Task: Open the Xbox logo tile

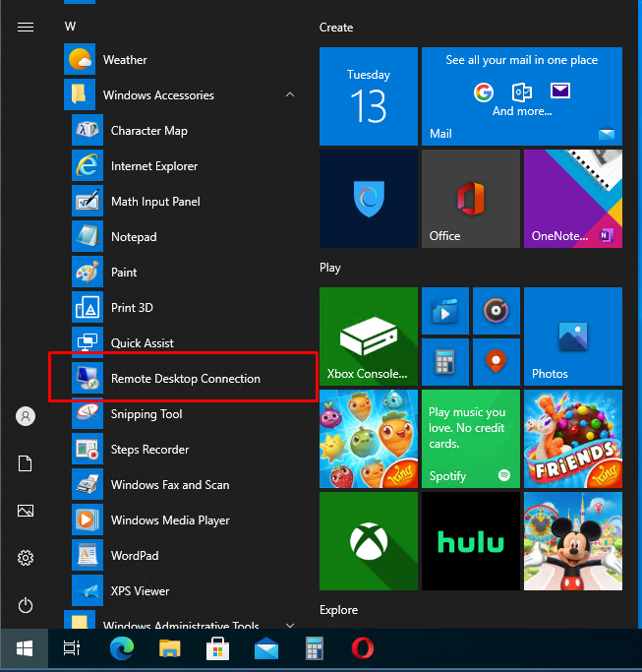Action: pos(369,541)
